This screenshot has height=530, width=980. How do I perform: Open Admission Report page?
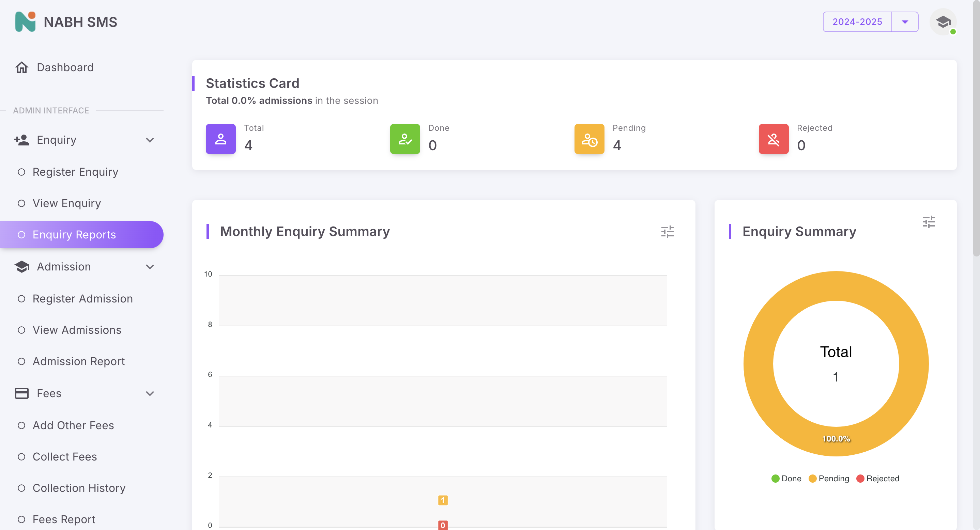click(x=82, y=361)
